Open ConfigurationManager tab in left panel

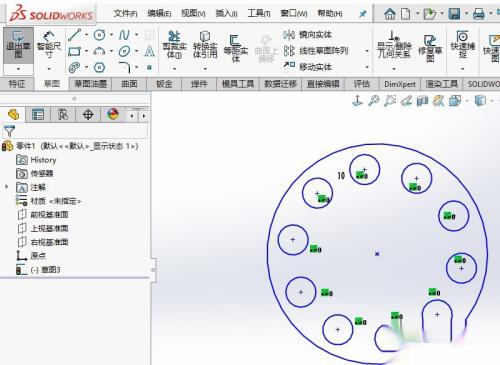63,115
